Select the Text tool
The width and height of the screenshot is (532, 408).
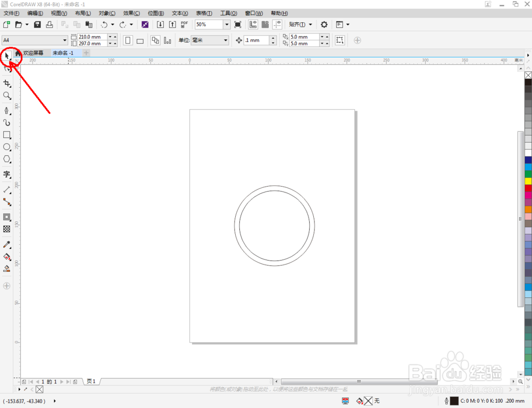tap(7, 174)
